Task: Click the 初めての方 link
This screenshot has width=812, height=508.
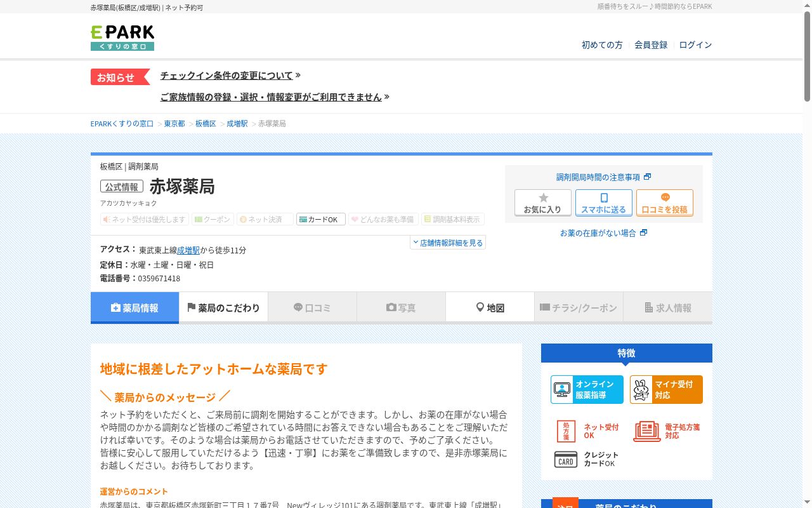Action: click(602, 45)
